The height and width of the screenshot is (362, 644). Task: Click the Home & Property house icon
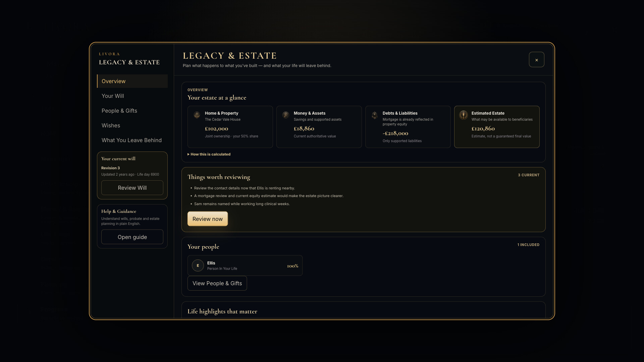(x=197, y=115)
